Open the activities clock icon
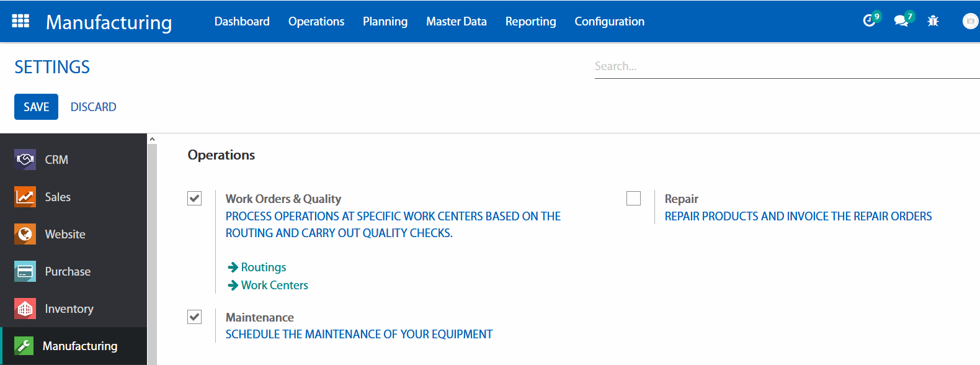 tap(869, 21)
